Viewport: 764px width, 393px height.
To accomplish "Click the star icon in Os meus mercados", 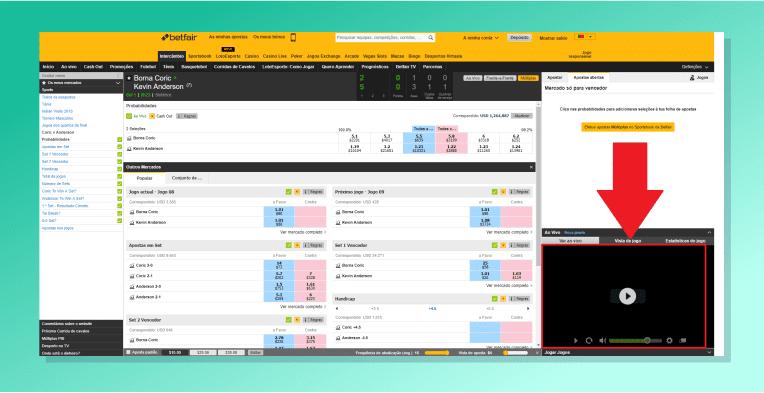I will pyautogui.click(x=44, y=83).
